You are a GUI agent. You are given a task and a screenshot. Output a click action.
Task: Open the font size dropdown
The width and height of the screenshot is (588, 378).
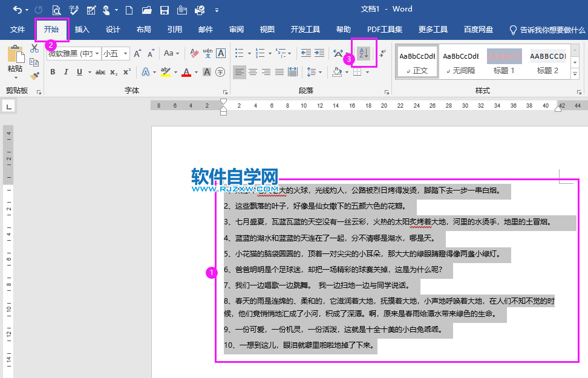[126, 53]
